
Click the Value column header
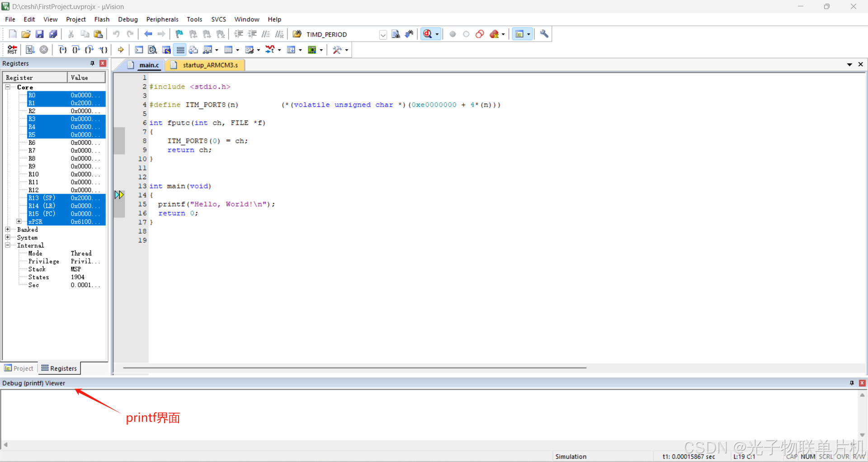pyautogui.click(x=87, y=77)
